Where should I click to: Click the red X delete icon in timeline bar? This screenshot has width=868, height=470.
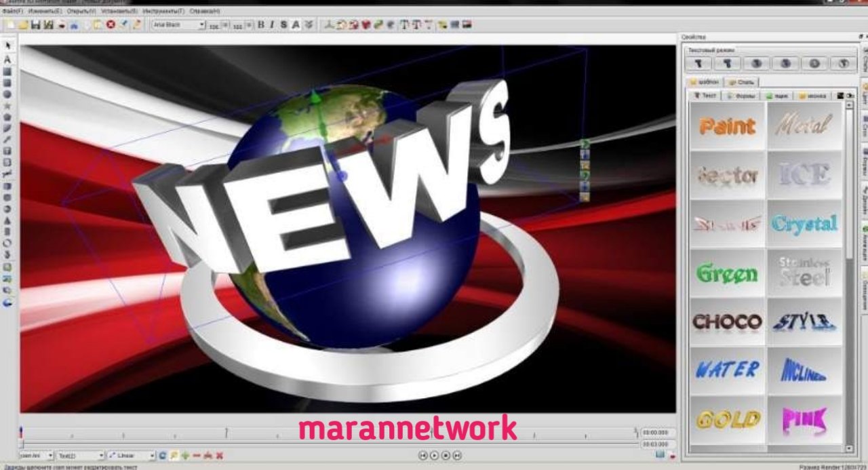(x=219, y=456)
